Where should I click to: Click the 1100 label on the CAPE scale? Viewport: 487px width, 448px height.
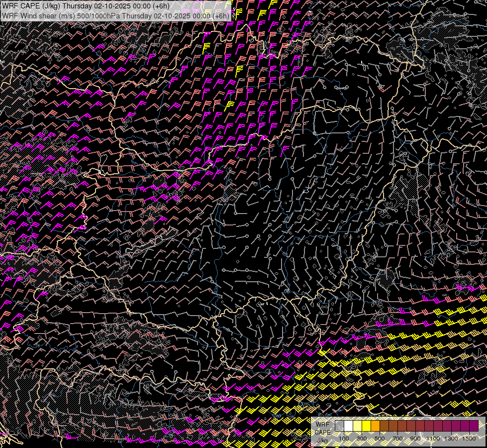pos(433,439)
